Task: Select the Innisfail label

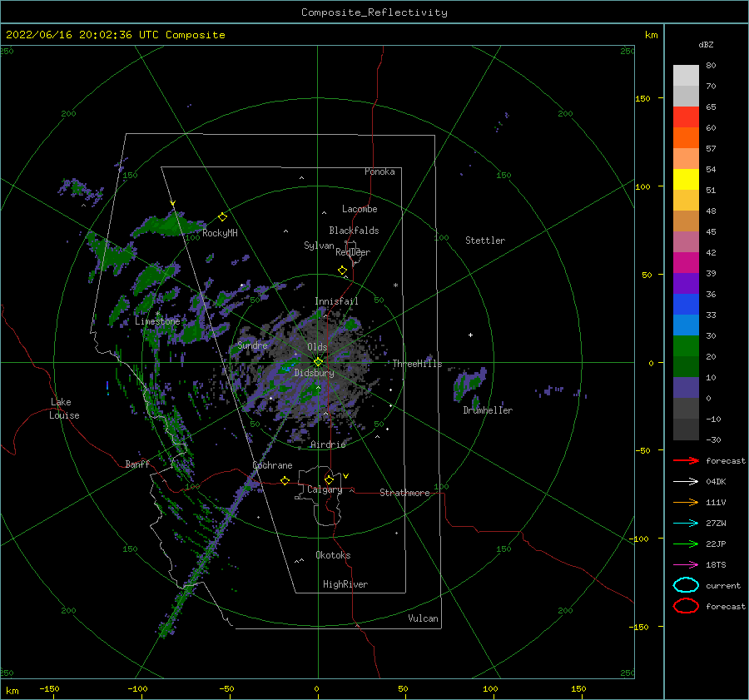Action: click(336, 301)
